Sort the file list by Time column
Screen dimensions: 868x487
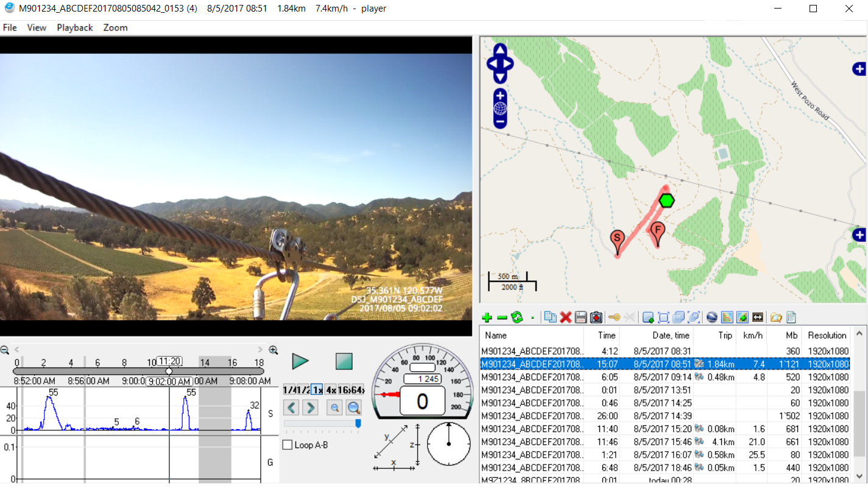601,335
